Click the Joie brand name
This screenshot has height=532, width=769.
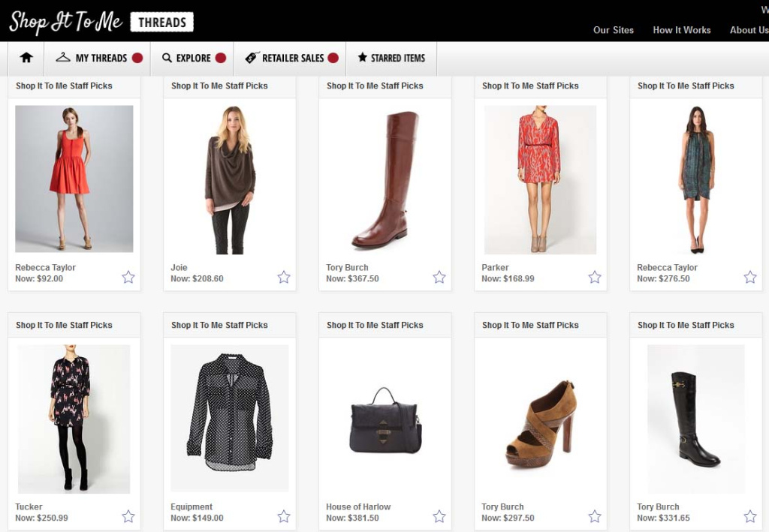tap(179, 267)
